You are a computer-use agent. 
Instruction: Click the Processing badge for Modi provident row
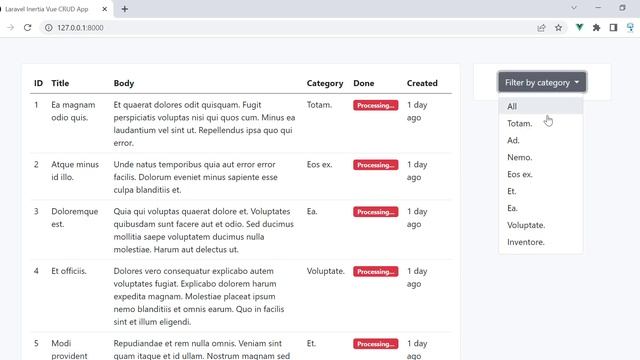tap(376, 344)
